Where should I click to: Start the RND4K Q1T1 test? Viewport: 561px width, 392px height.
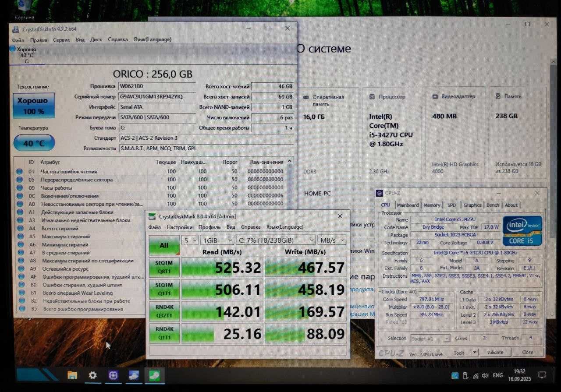tap(164, 333)
